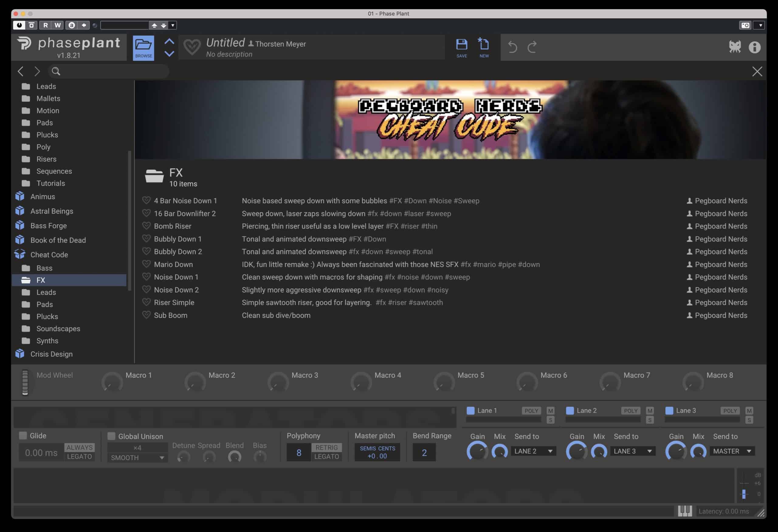This screenshot has height=532, width=778.
Task: Mute Lane 2 with M button
Action: pyautogui.click(x=650, y=410)
